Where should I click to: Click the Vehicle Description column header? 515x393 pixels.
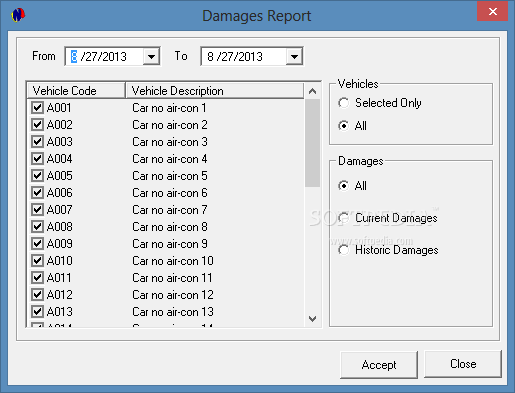point(215,91)
